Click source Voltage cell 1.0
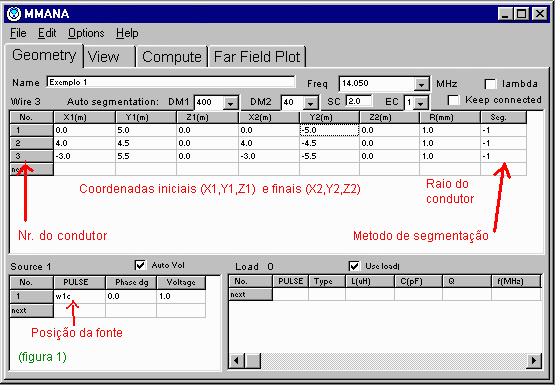Image resolution: width=555 pixels, height=385 pixels. [181, 297]
